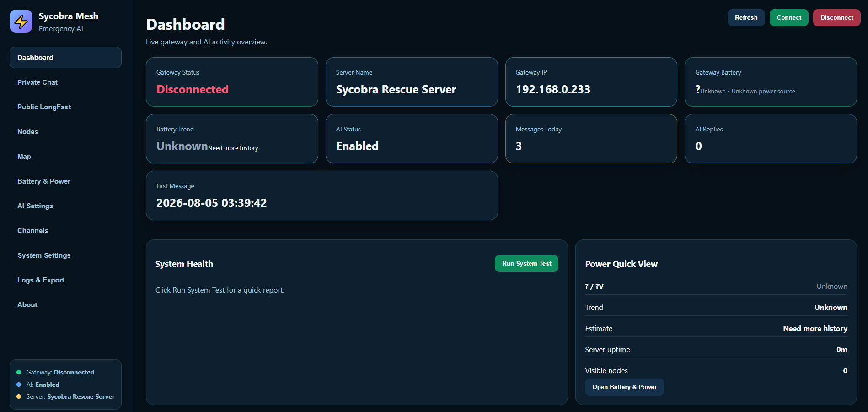Click the System Health heading
Image resolution: width=868 pixels, height=412 pixels.
(184, 264)
